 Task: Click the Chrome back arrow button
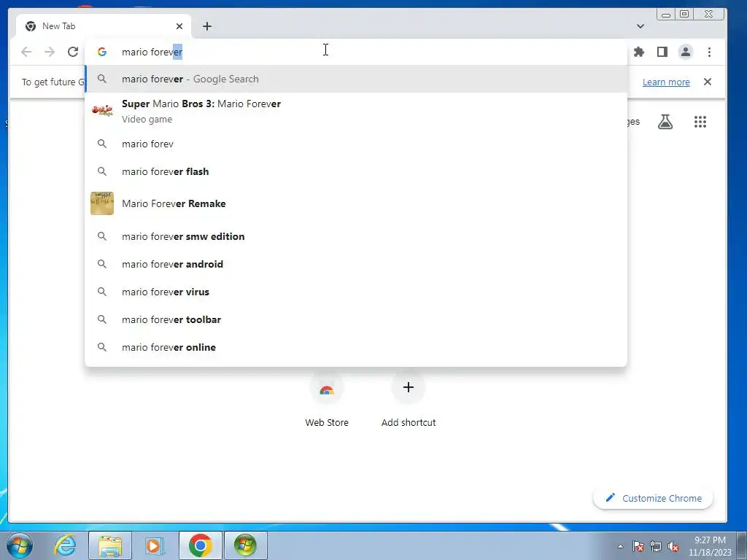coord(26,52)
